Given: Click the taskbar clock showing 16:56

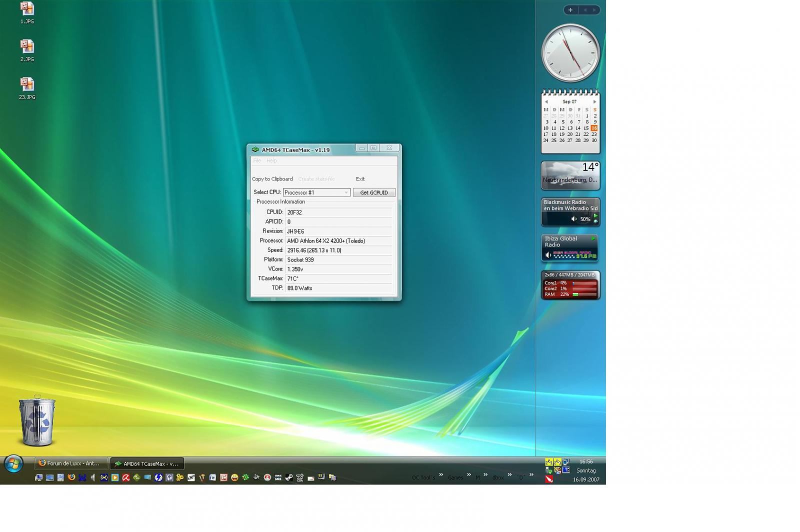Looking at the screenshot, I should [x=586, y=461].
